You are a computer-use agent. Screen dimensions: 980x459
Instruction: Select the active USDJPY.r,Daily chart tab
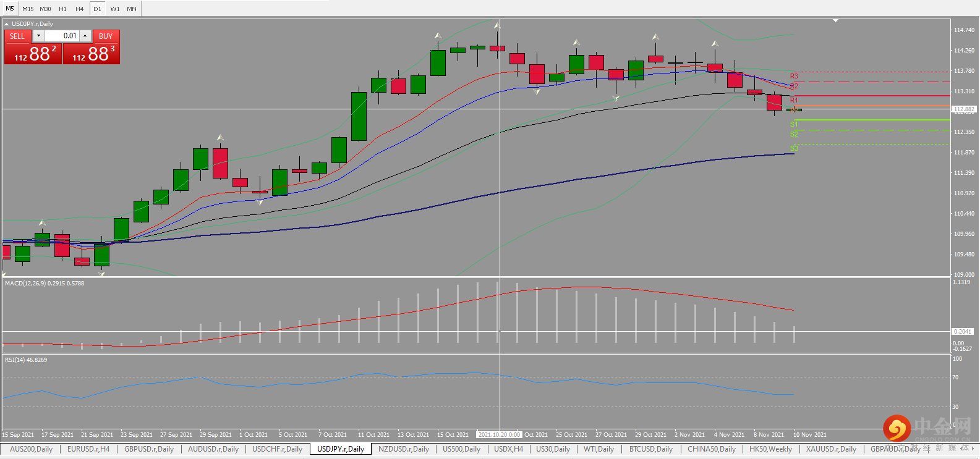tap(341, 449)
